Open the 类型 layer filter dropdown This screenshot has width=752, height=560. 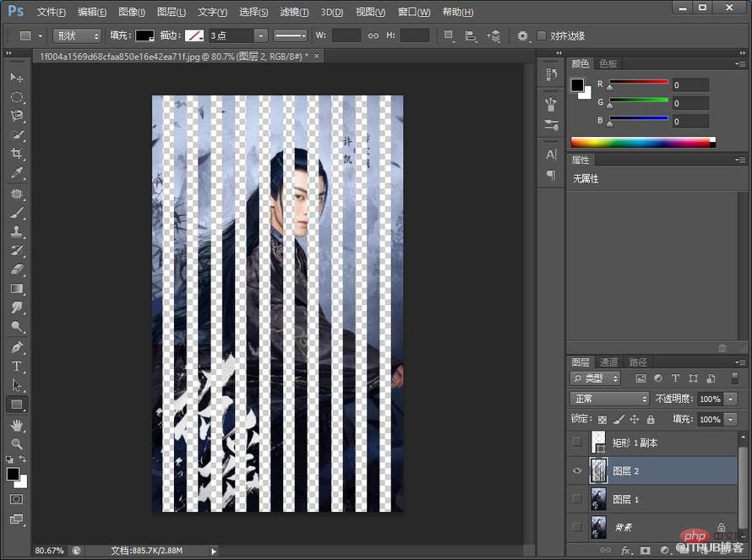coord(595,378)
